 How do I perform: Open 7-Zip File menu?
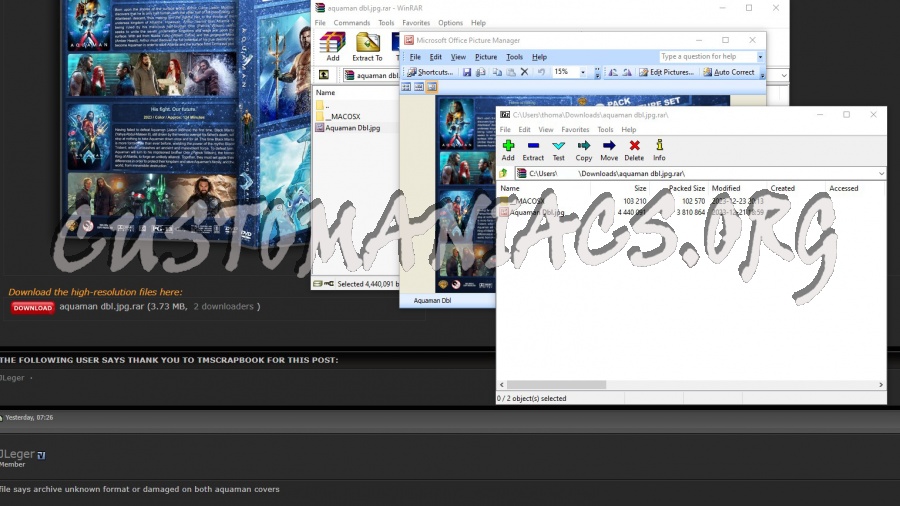point(505,130)
